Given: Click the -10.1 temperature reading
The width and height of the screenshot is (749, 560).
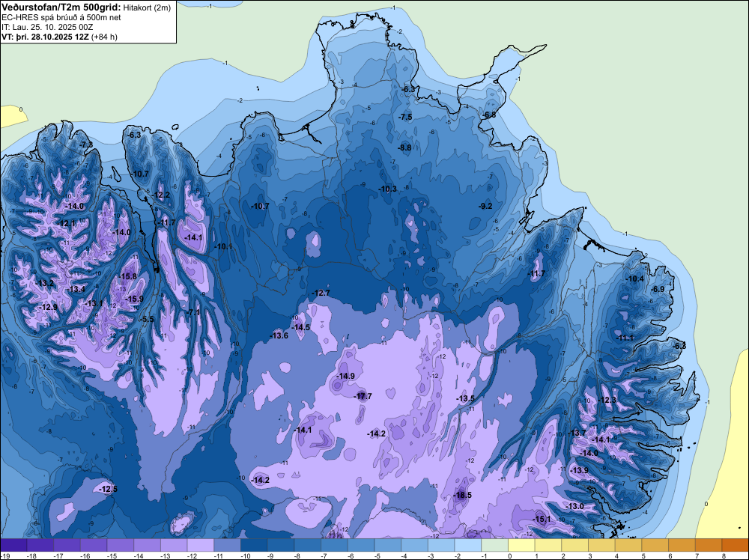Looking at the screenshot, I should tap(224, 246).
